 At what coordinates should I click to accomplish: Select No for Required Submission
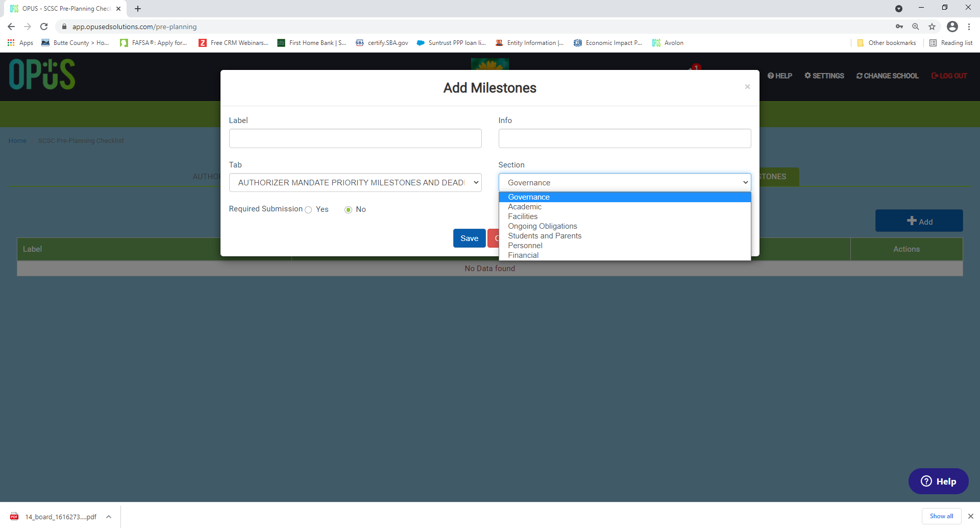pos(349,210)
